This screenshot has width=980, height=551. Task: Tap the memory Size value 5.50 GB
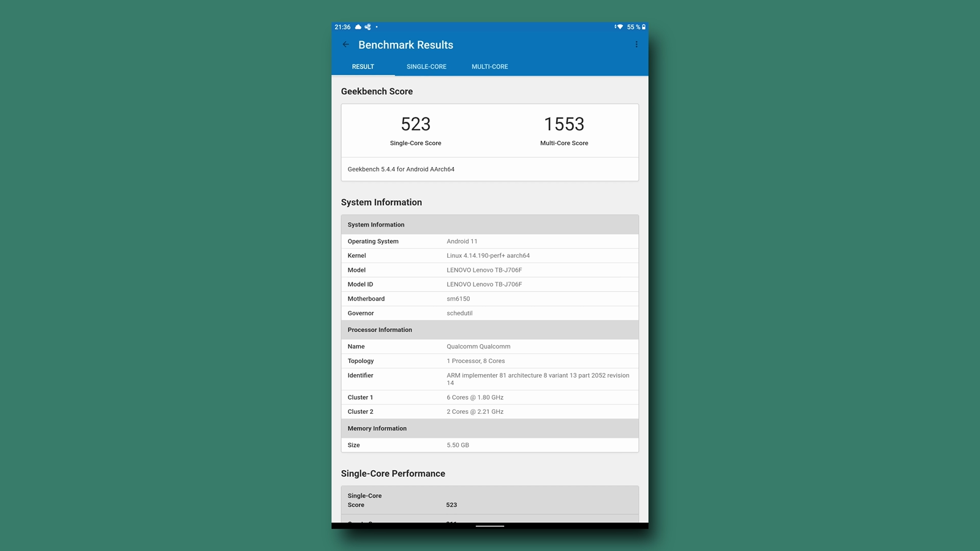point(458,445)
